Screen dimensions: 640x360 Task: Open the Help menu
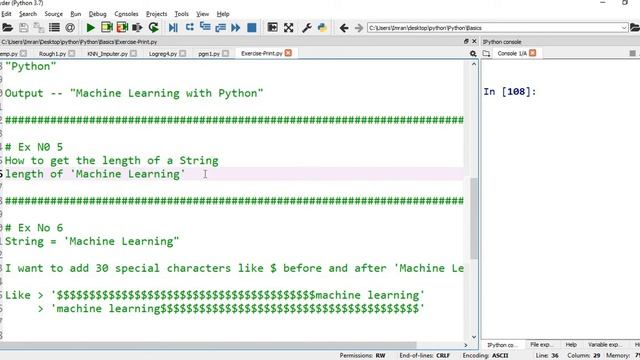tap(223, 14)
